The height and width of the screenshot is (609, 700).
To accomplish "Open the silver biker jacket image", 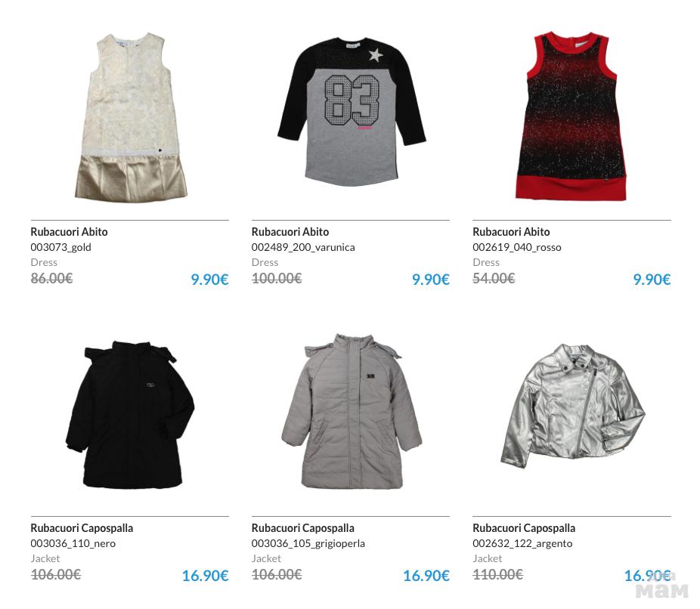I will pos(573,405).
